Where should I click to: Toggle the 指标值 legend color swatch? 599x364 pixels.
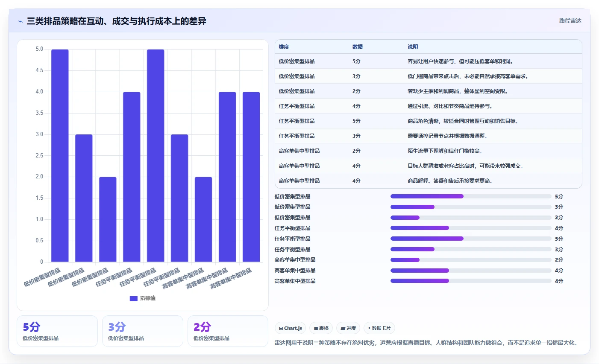(134, 298)
